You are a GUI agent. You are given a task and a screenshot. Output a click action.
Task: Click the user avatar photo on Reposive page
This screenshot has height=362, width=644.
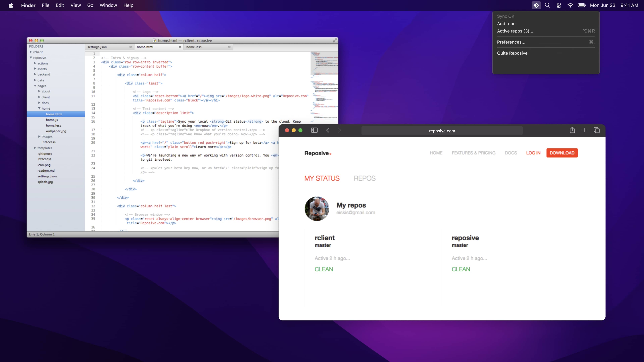(317, 209)
